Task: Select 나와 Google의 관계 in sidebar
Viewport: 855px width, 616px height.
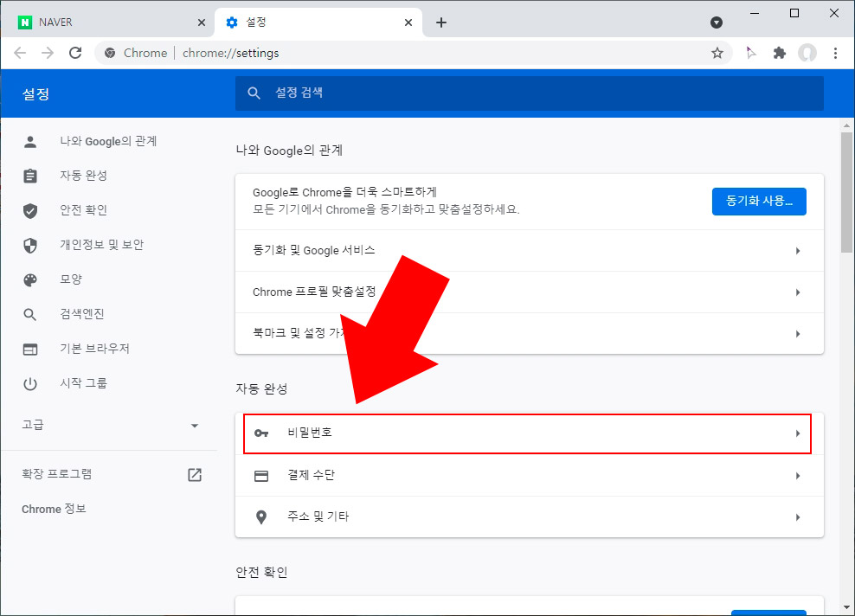Action: pyautogui.click(x=108, y=142)
